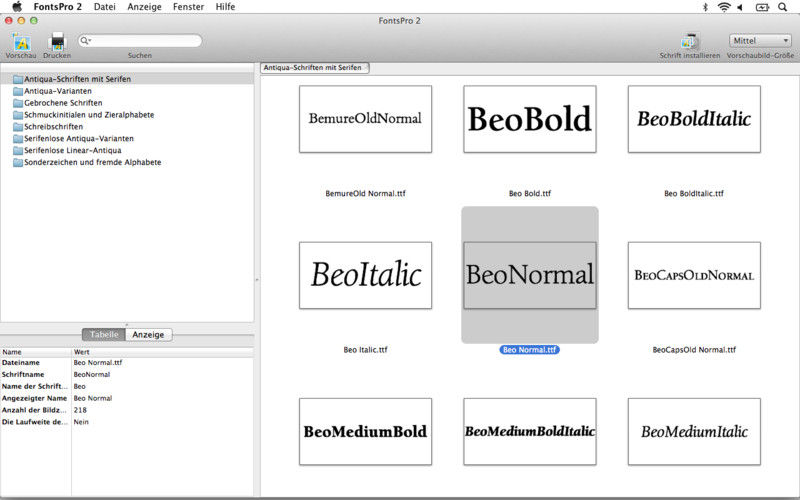Click the Vorschau preview toolbar icon
This screenshot has height=500, width=800.
21,42
